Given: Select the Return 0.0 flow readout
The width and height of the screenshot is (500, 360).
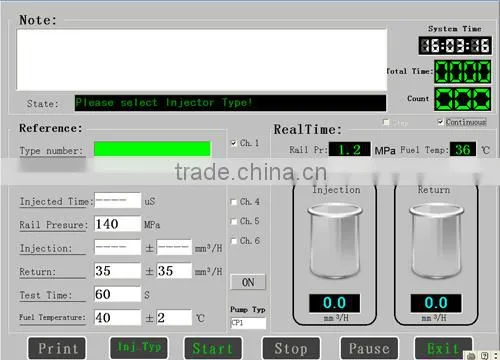Looking at the screenshot, I should [436, 303].
